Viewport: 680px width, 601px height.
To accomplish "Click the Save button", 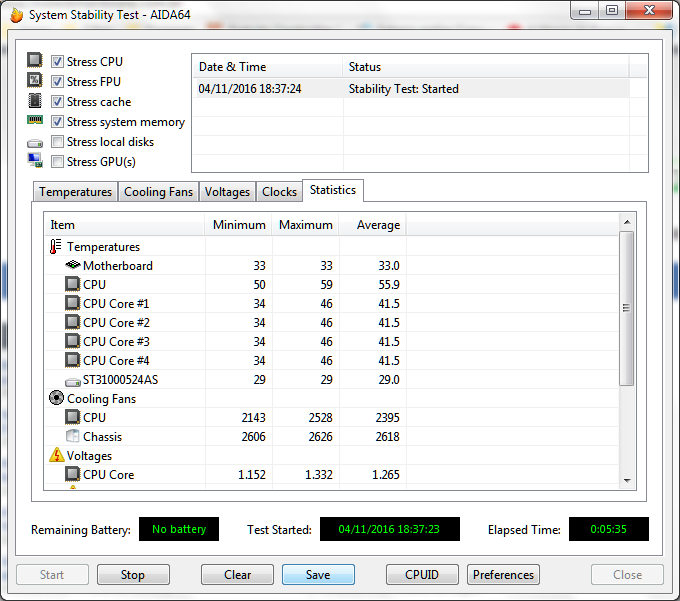I will [318, 575].
